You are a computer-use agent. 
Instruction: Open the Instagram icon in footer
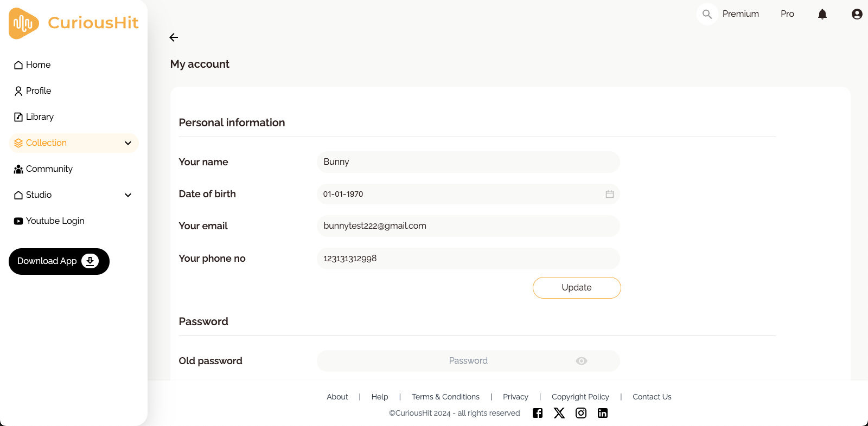coord(581,413)
